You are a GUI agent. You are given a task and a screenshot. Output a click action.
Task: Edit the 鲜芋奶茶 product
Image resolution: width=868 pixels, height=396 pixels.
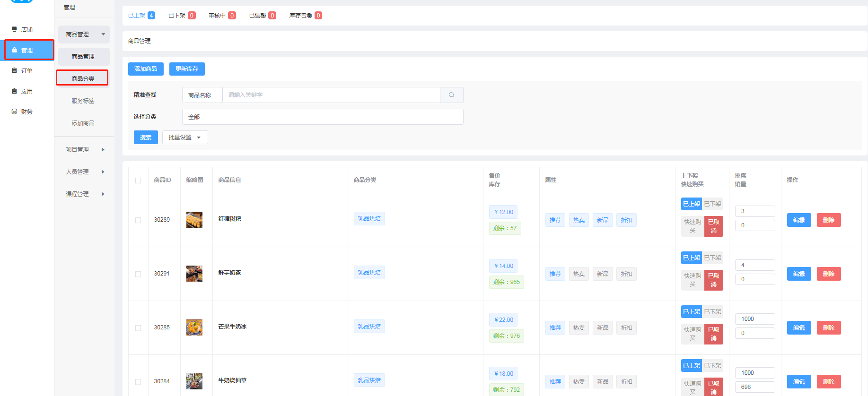pos(799,274)
